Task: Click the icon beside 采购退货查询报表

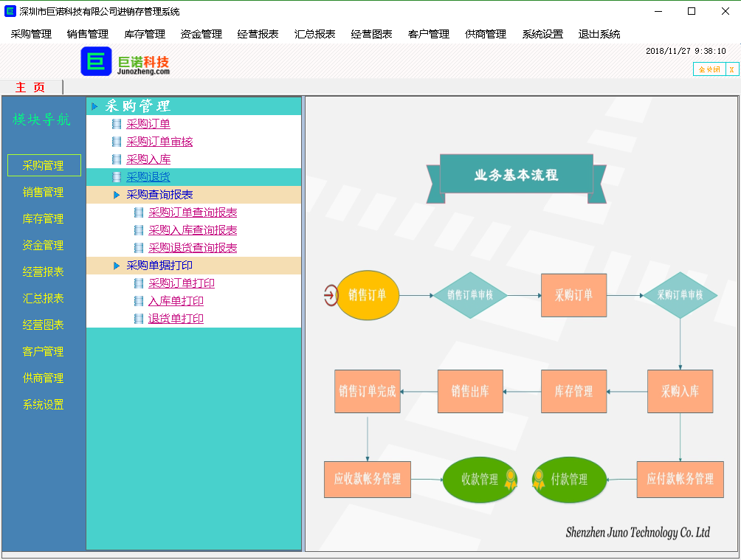Action: 139,248
